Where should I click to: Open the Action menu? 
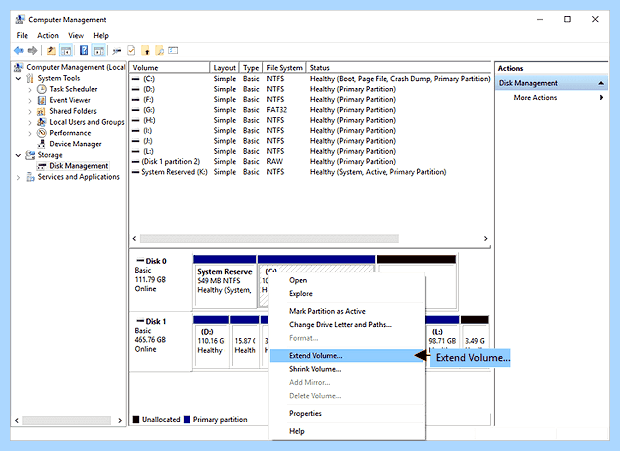(x=48, y=36)
